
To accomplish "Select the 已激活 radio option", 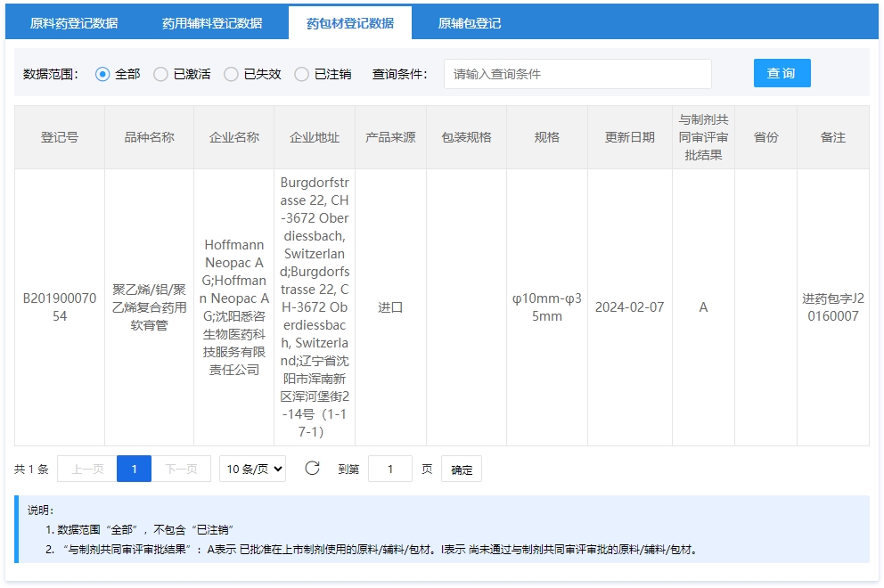I will point(160,74).
